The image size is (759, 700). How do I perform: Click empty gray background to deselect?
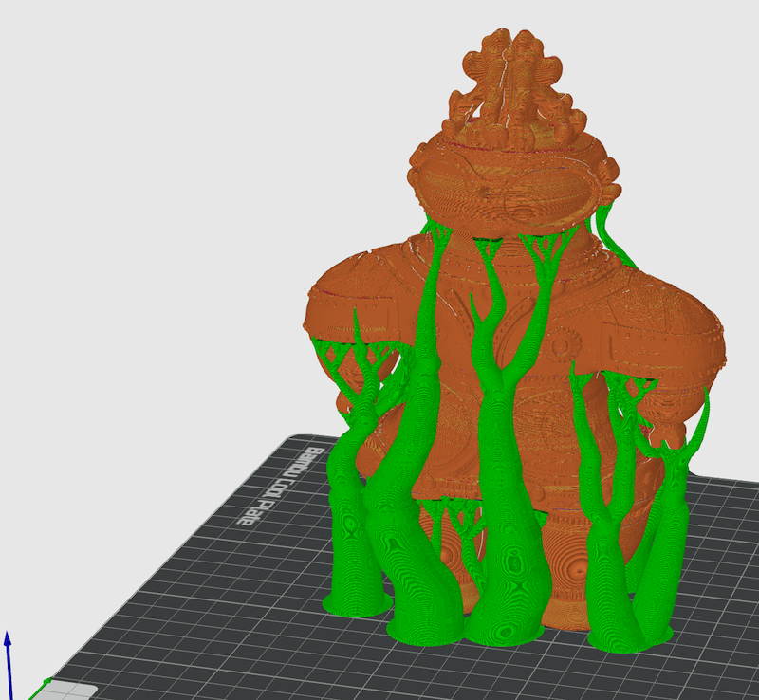(142, 190)
